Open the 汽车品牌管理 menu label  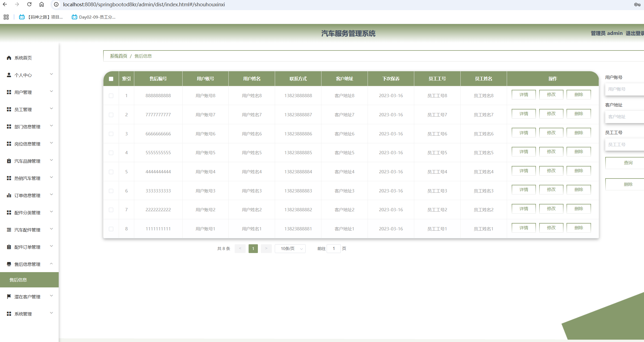pyautogui.click(x=27, y=161)
